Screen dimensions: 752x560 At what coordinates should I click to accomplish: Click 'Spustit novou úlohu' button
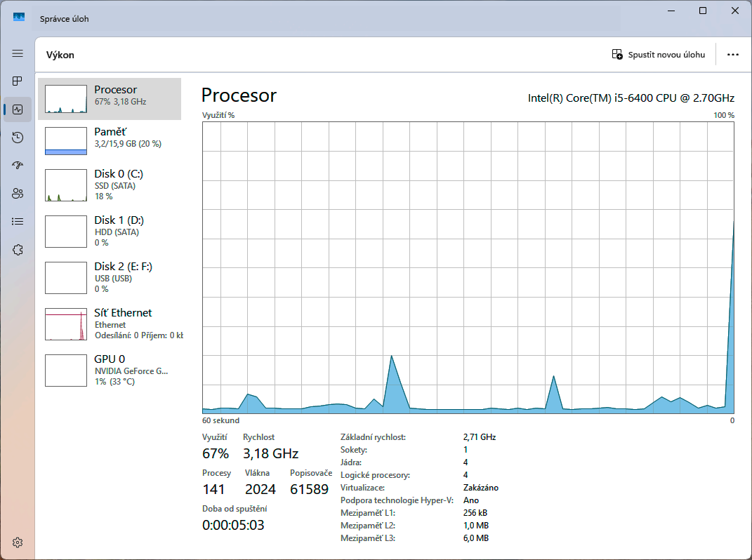[659, 55]
